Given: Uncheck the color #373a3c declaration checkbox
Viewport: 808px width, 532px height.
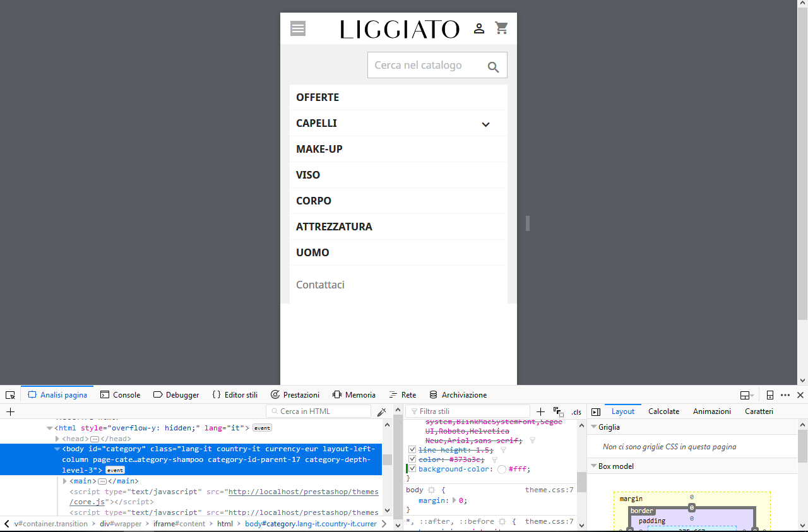Looking at the screenshot, I should click(412, 459).
